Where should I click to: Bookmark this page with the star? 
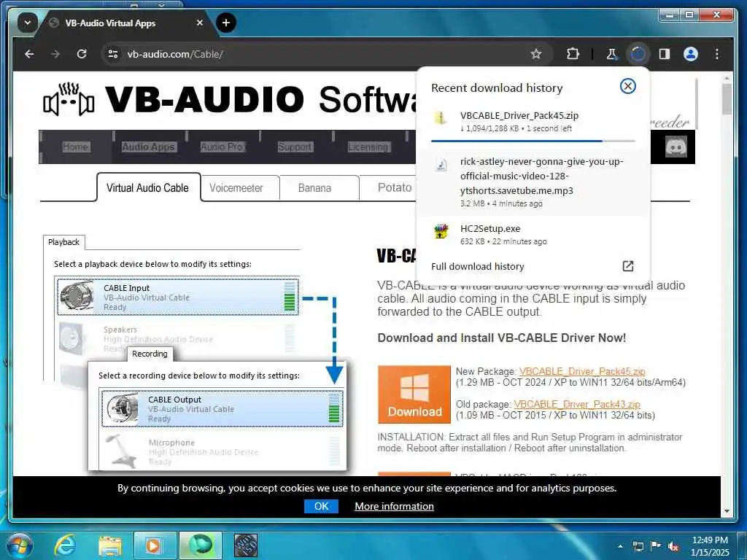[x=536, y=54]
